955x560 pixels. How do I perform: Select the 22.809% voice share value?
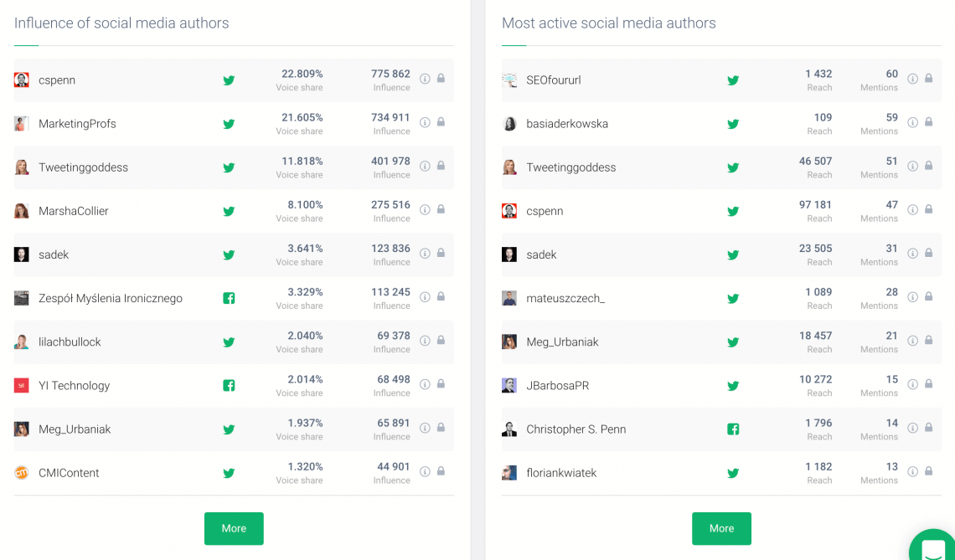(302, 74)
